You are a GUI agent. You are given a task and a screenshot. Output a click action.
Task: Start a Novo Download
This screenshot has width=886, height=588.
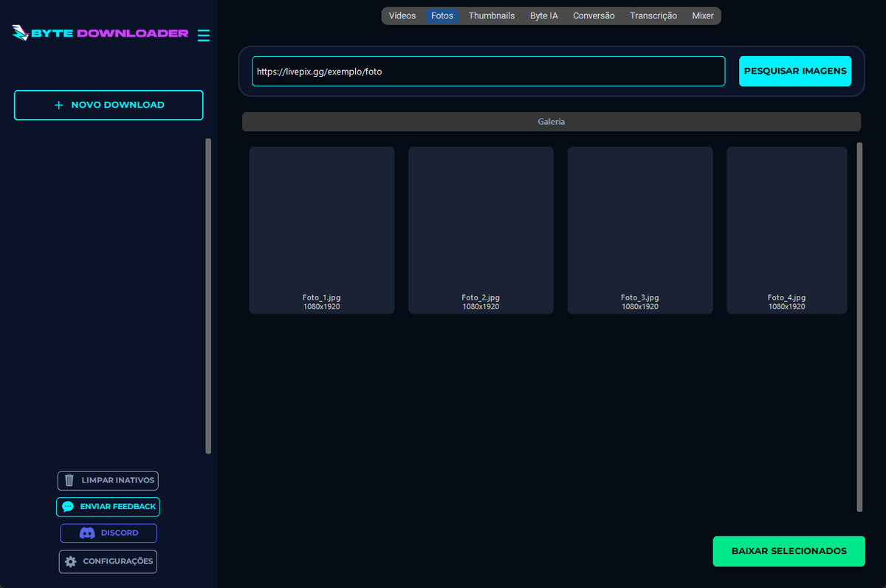click(x=109, y=105)
